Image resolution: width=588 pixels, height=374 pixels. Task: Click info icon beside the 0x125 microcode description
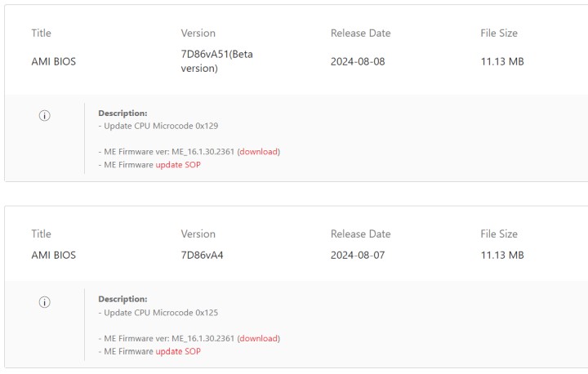click(45, 302)
